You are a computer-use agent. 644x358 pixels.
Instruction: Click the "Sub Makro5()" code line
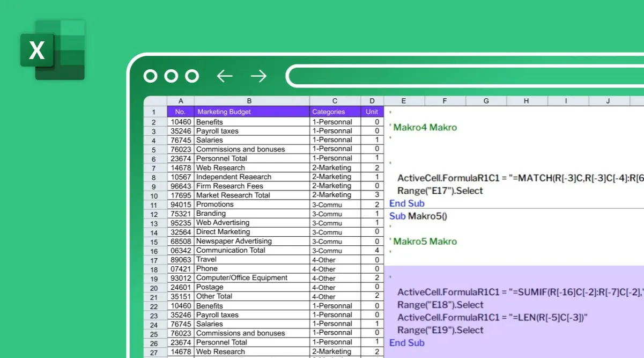click(x=418, y=216)
